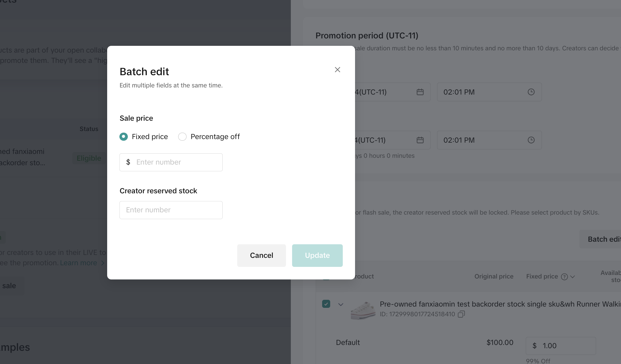
Task: Open the start date calendar icon
Action: (420, 92)
